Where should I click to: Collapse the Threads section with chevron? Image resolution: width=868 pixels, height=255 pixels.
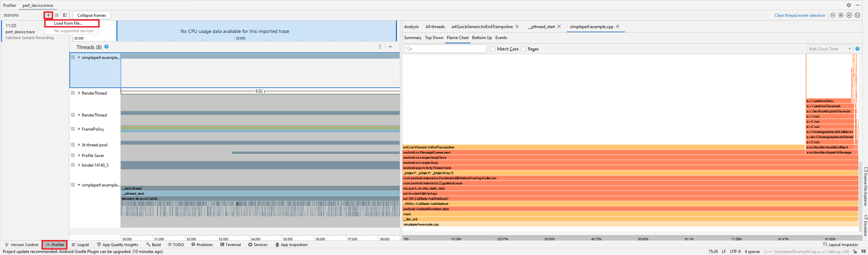point(390,47)
